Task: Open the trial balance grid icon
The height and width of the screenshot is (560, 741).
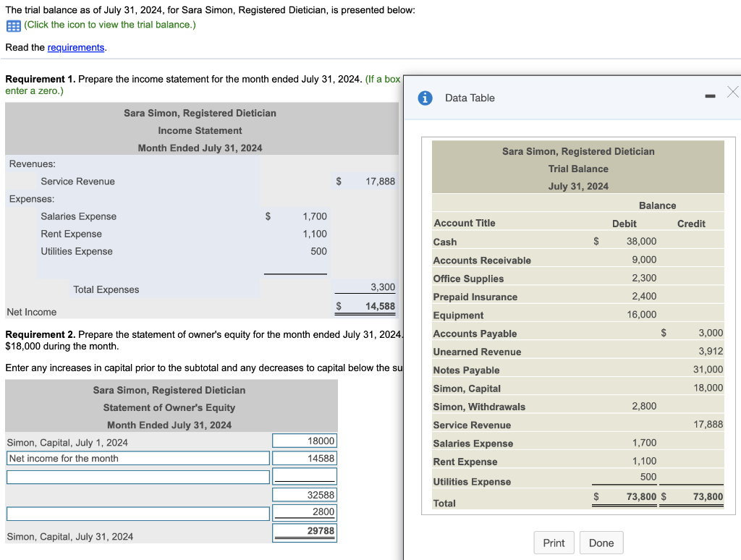Action: [13, 25]
